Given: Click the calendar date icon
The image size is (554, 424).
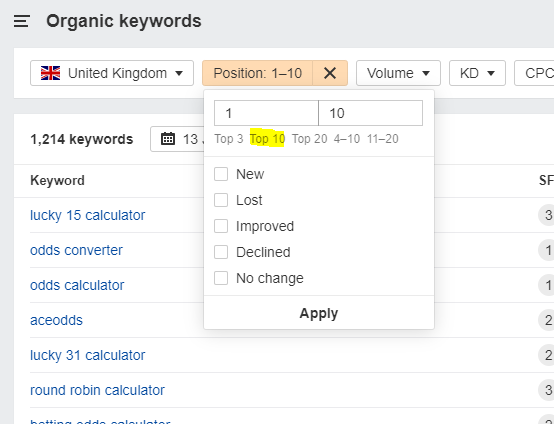Looking at the screenshot, I should tap(168, 139).
